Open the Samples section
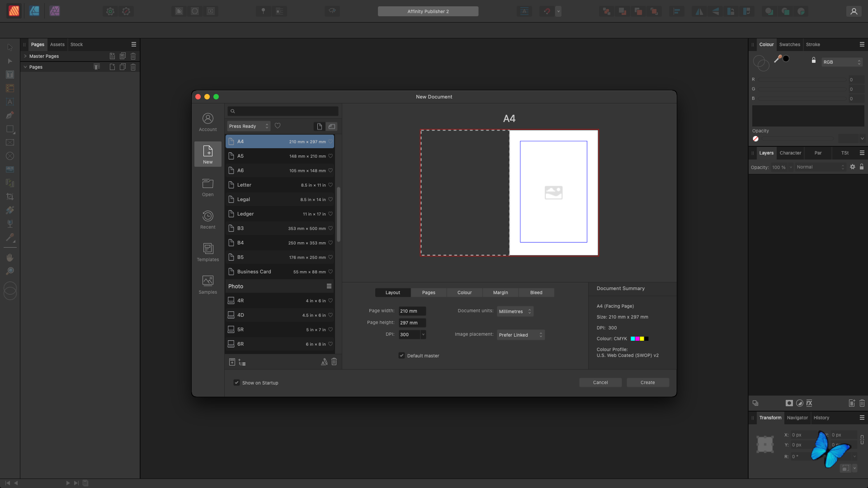Screen dimensions: 868x488 tap(208, 285)
